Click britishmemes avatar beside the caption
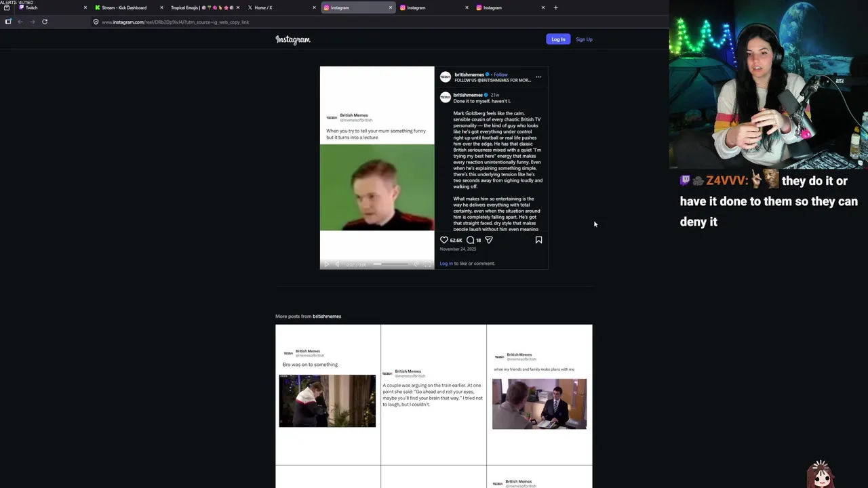This screenshot has height=488, width=868. pyautogui.click(x=446, y=98)
